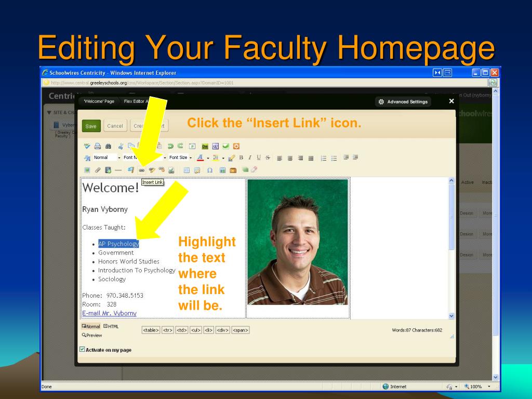Click the Government list item
This screenshot has height=399, width=532.
point(116,253)
